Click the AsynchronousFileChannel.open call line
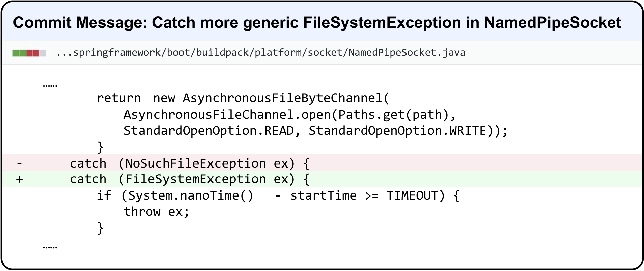Viewport: 644px width, 271px height. (290, 115)
